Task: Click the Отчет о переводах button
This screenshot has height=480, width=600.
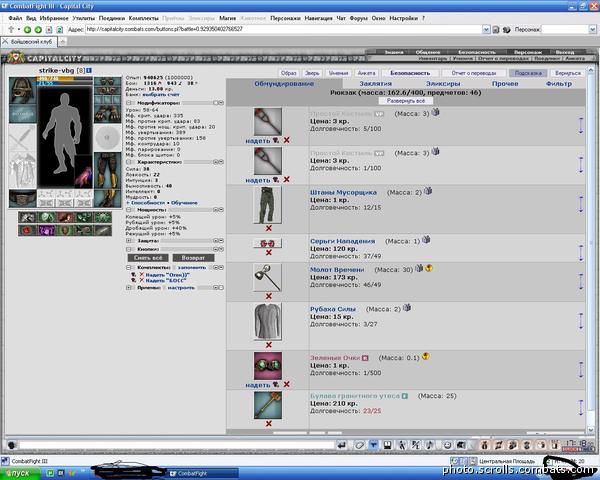Action: [474, 73]
